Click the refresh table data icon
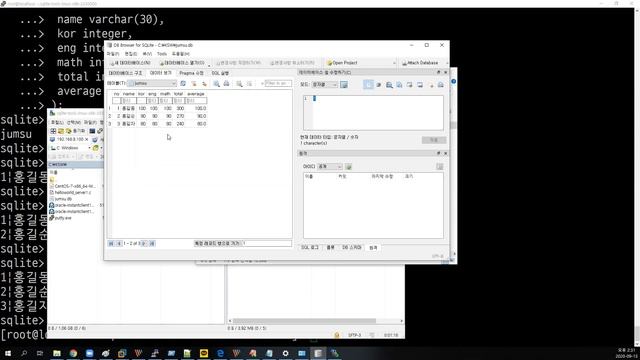The image size is (640, 360). point(183,83)
